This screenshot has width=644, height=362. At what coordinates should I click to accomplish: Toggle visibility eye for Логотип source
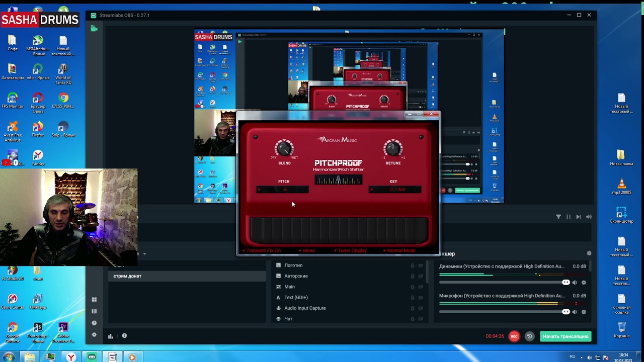point(421,265)
